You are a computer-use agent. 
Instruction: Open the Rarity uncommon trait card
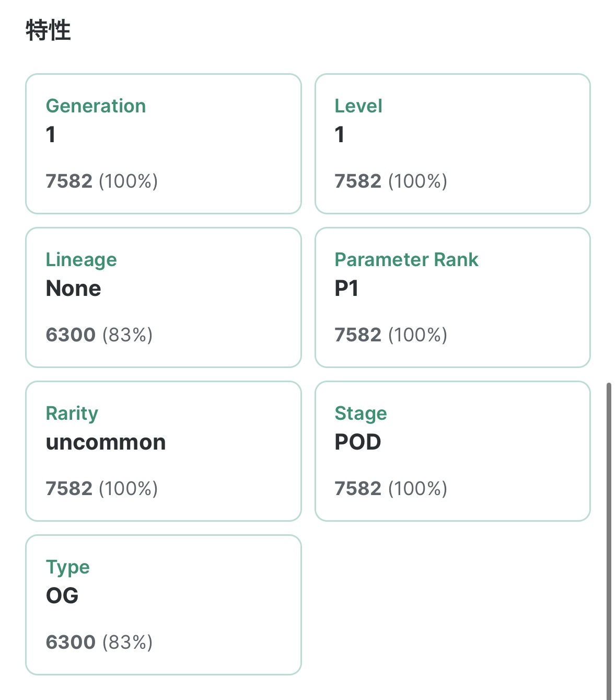click(164, 451)
